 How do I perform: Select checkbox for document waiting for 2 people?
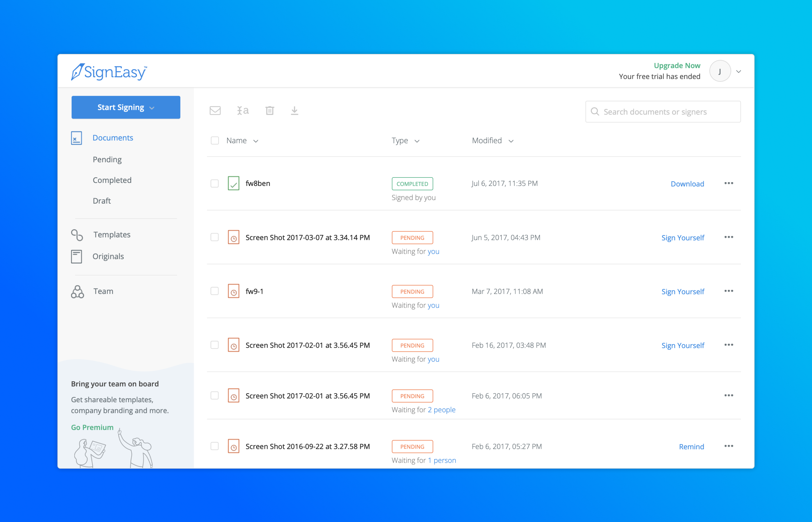tap(215, 395)
